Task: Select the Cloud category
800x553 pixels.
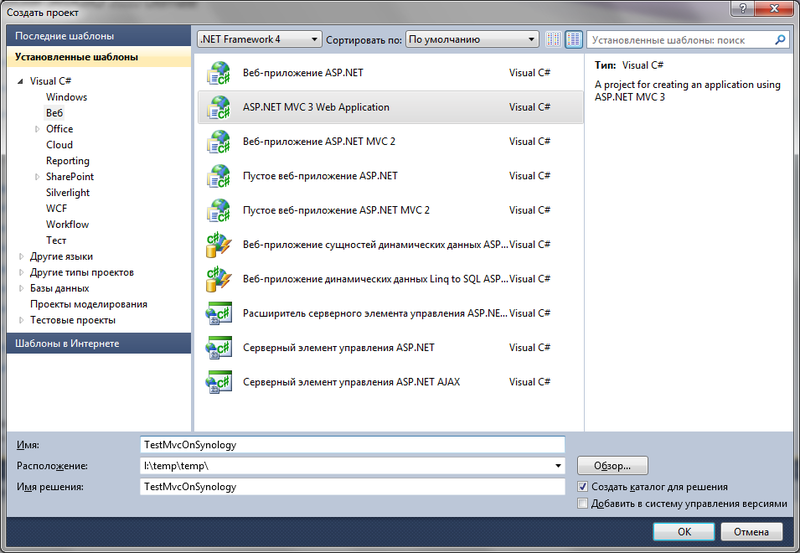Action: (59, 145)
